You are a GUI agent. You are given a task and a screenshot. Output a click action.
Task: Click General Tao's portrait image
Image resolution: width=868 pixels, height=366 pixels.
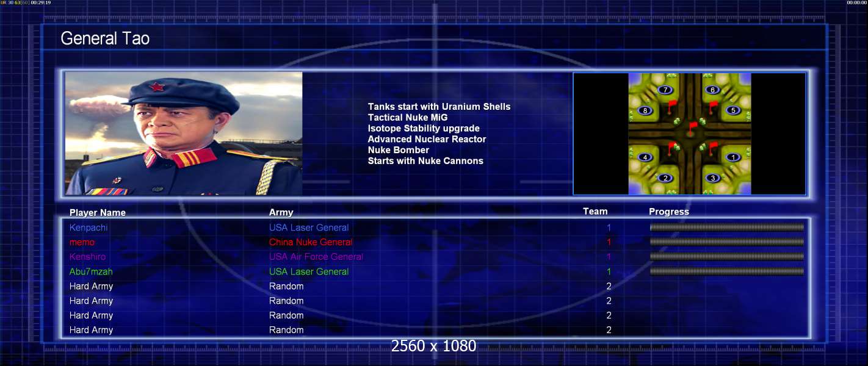(184, 134)
